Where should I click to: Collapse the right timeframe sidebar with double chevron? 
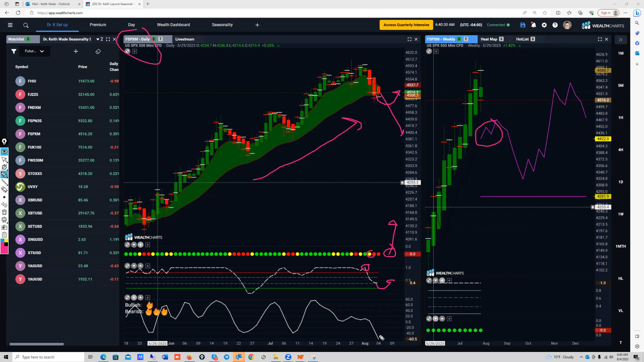[621, 40]
